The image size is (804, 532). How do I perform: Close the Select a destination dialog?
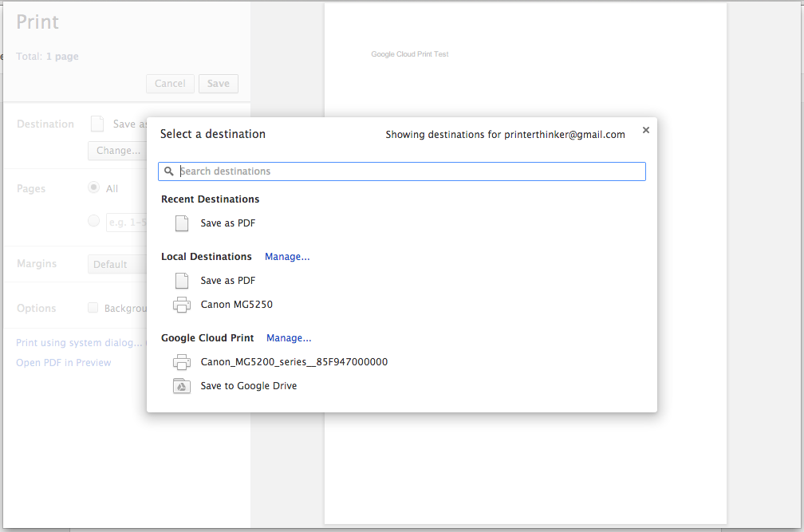pos(646,130)
